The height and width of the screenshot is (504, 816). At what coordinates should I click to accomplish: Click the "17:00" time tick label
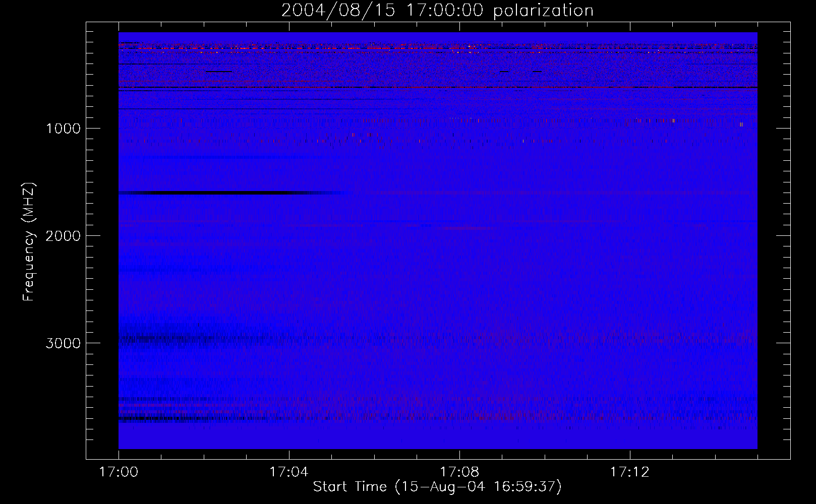click(x=119, y=472)
